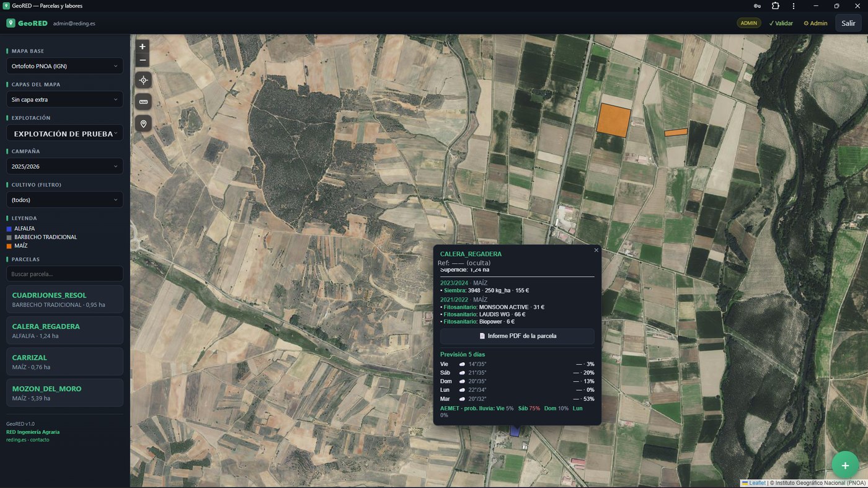The height and width of the screenshot is (488, 868).
Task: Open the three-dot window menu
Action: point(794,6)
